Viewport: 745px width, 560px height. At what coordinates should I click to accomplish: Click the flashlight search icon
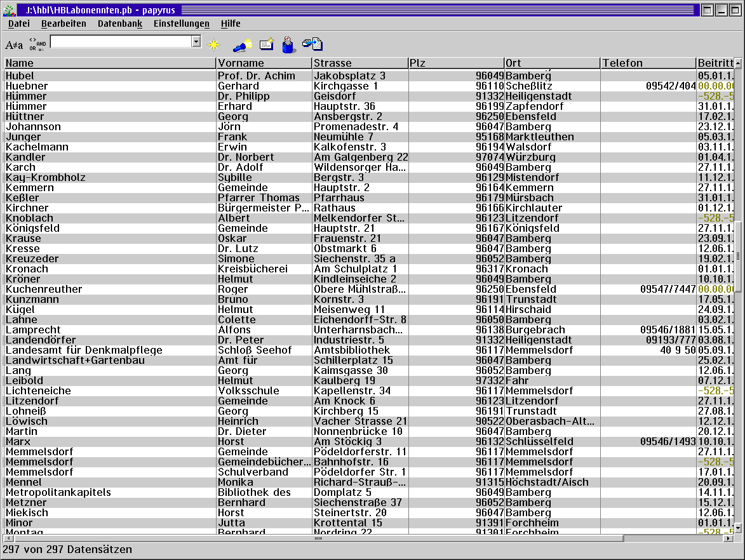243,45
